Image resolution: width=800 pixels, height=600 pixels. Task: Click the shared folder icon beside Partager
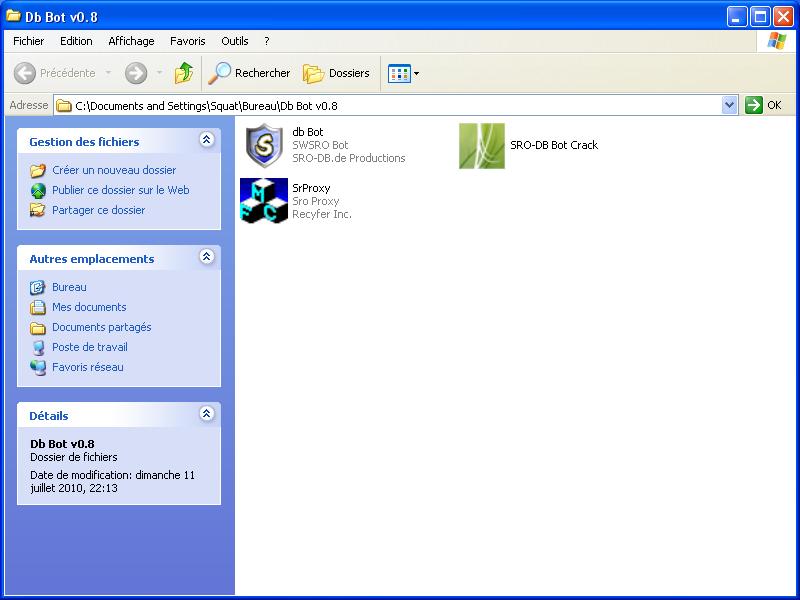pyautogui.click(x=38, y=210)
